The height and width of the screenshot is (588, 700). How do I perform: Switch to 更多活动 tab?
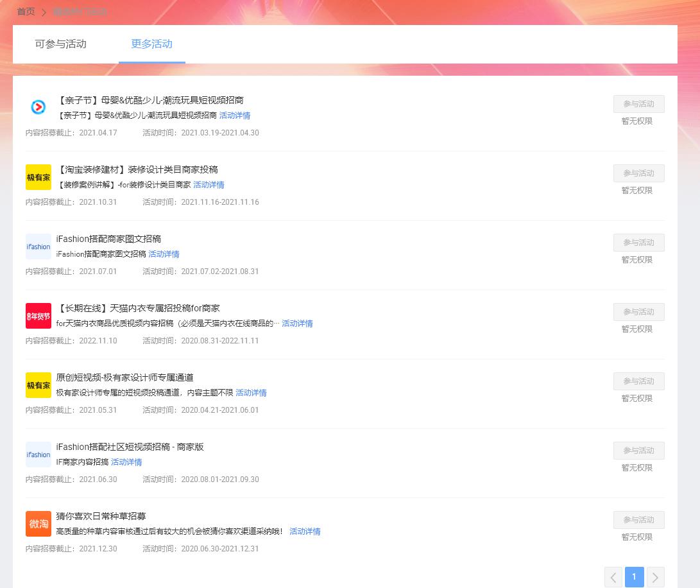pos(152,44)
